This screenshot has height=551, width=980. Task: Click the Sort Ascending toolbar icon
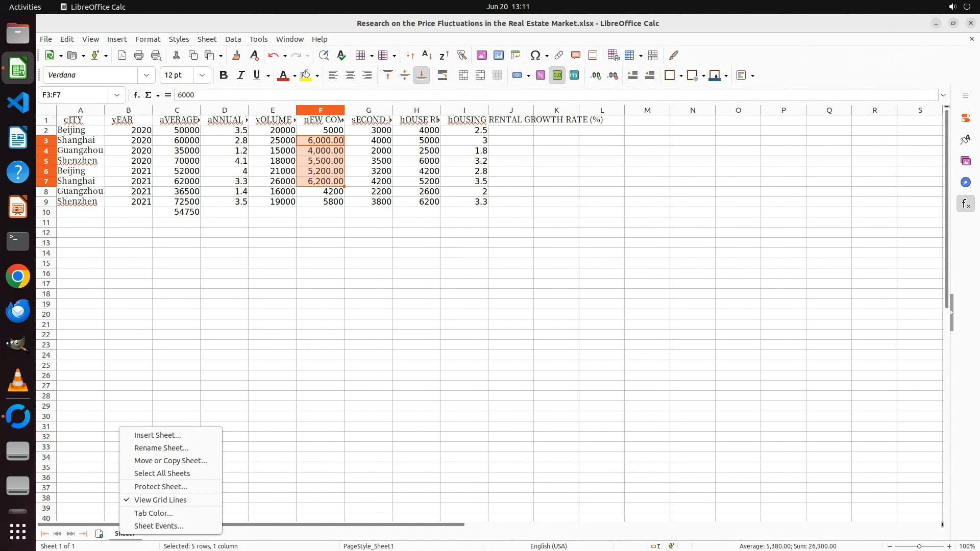click(x=427, y=55)
